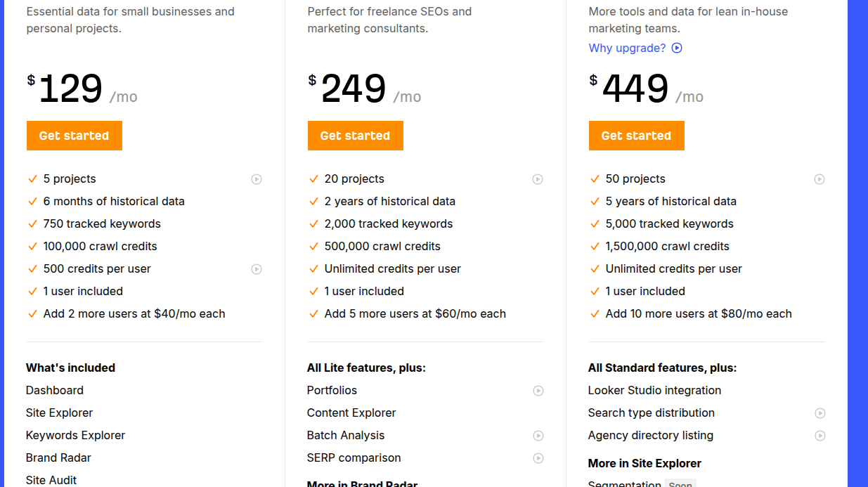The width and height of the screenshot is (868, 487).
Task: Open Agency directory listing video icon
Action: click(820, 436)
